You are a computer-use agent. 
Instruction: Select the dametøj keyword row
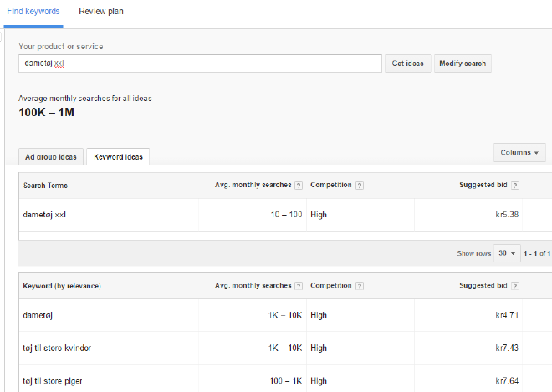tap(38, 315)
